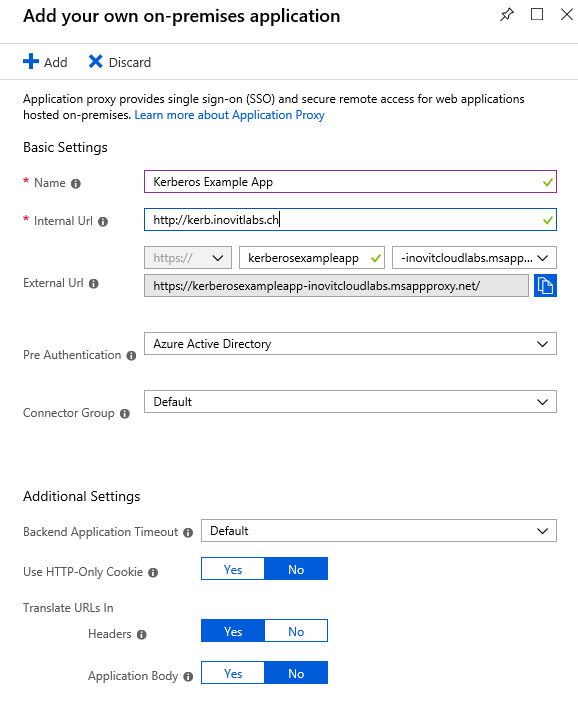The image size is (578, 707).
Task: Click the copy External Url icon
Action: point(545,285)
